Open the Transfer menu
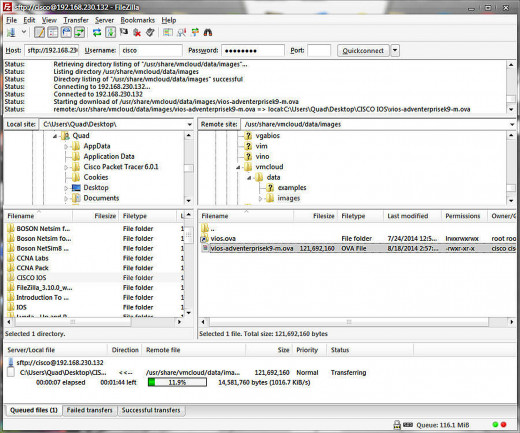 pos(76,20)
